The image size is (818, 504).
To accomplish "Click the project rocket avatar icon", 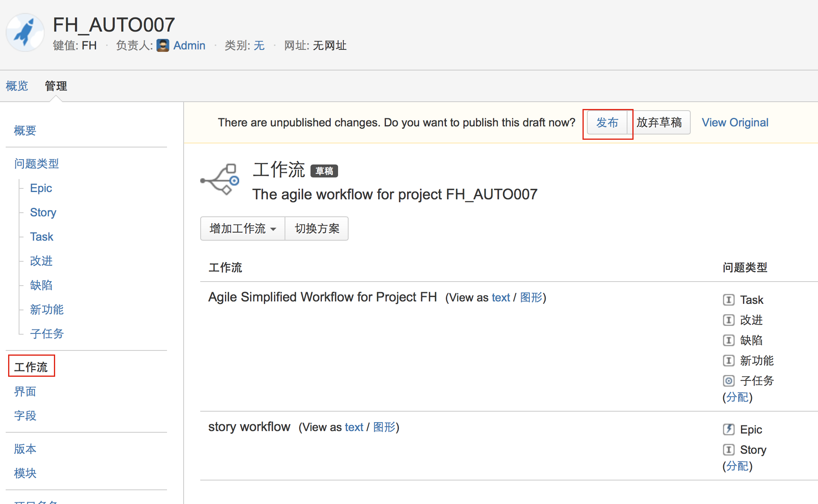I will coord(25,32).
